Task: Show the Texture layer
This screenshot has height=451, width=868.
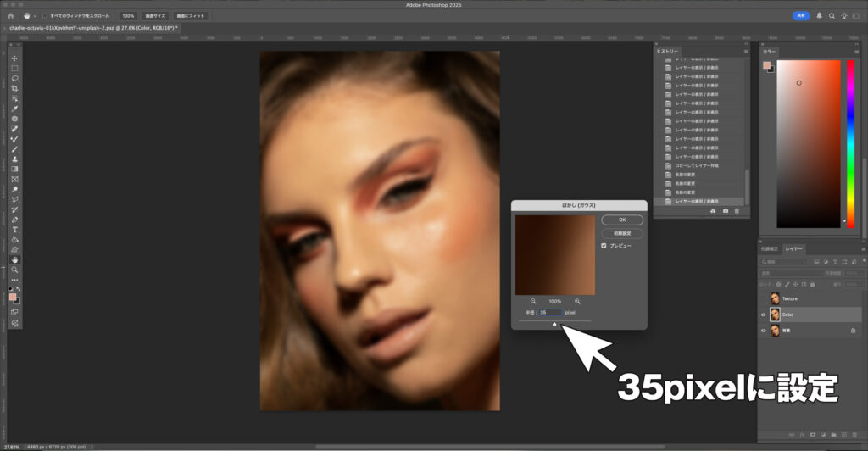Action: coord(764,298)
